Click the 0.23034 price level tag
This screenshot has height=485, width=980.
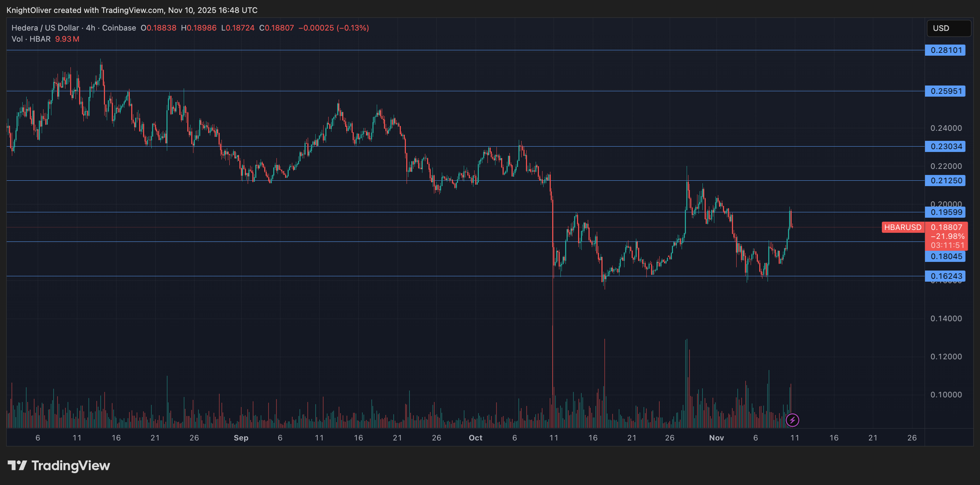(x=945, y=146)
